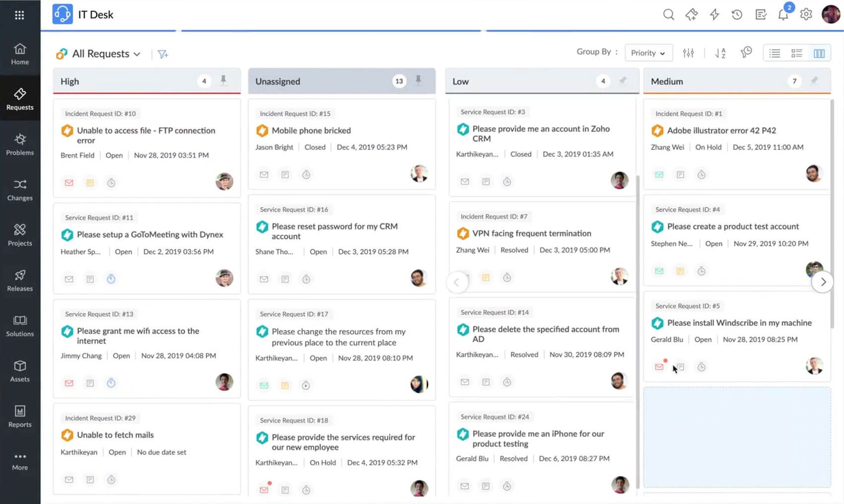Screen dimensions: 844x504
Task: Switch to the list view layout
Action: (774, 53)
